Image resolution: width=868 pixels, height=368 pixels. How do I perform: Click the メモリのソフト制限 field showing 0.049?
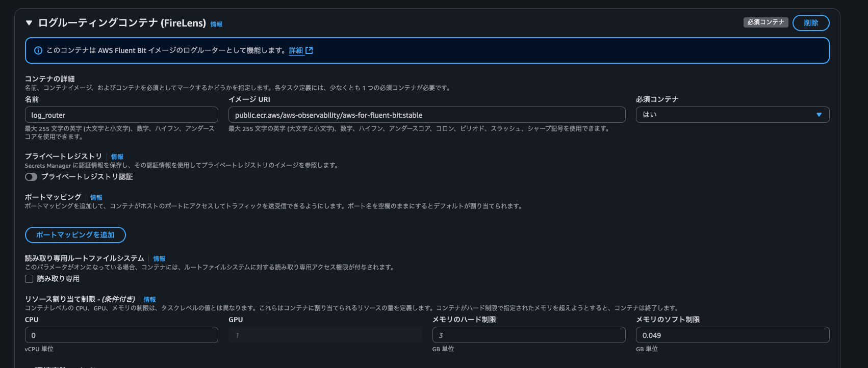(732, 335)
